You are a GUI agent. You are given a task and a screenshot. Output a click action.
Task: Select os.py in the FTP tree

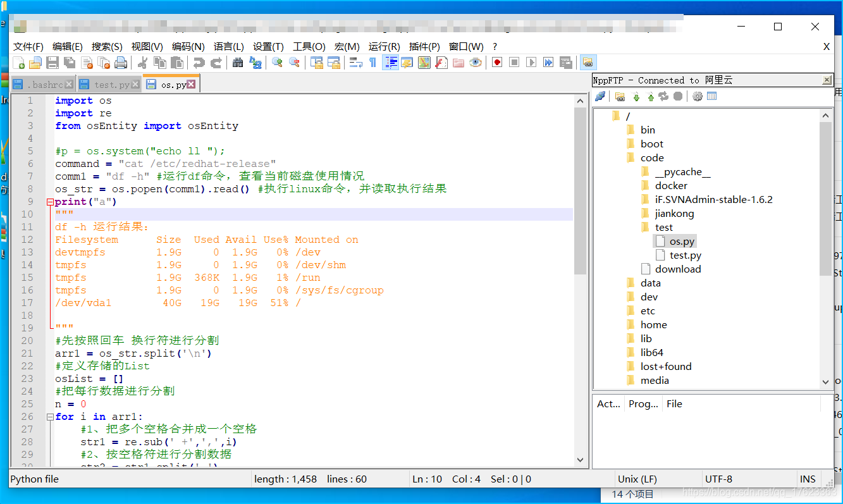click(x=682, y=241)
